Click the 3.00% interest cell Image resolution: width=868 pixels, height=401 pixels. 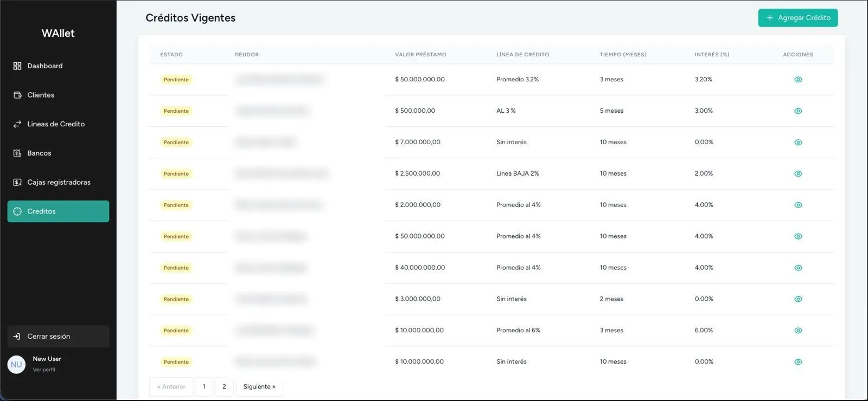click(x=704, y=111)
